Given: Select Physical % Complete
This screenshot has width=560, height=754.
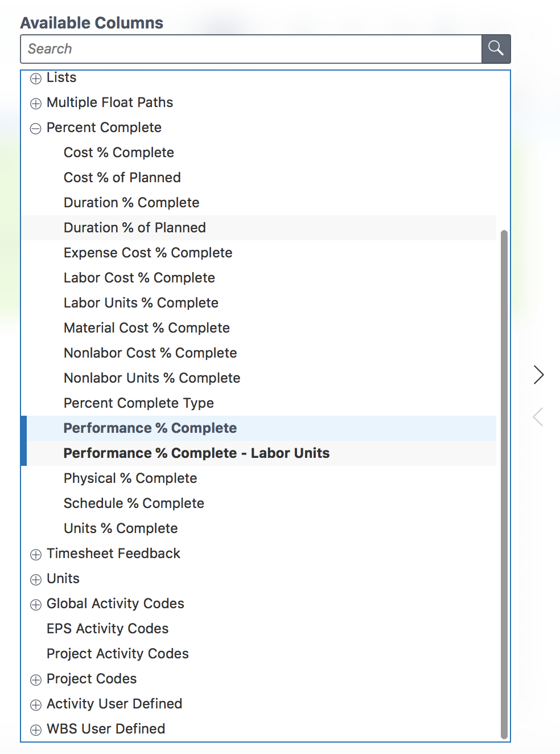Looking at the screenshot, I should pyautogui.click(x=130, y=478).
